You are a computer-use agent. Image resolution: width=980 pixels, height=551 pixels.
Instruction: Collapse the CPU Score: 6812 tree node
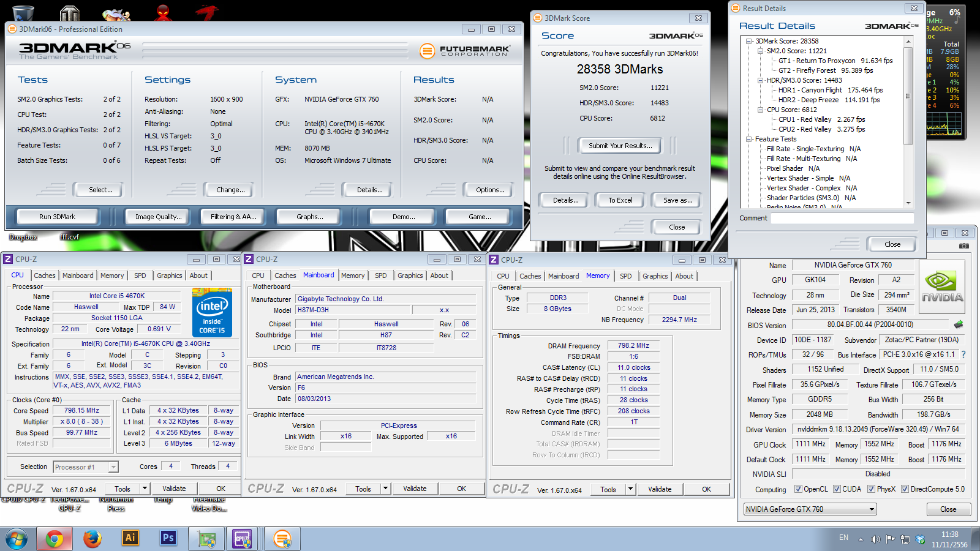pyautogui.click(x=761, y=110)
